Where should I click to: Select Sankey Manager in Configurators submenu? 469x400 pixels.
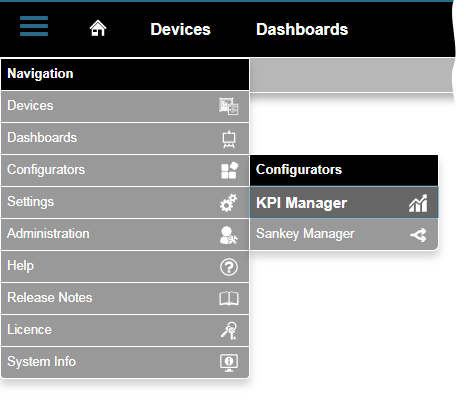coord(344,234)
